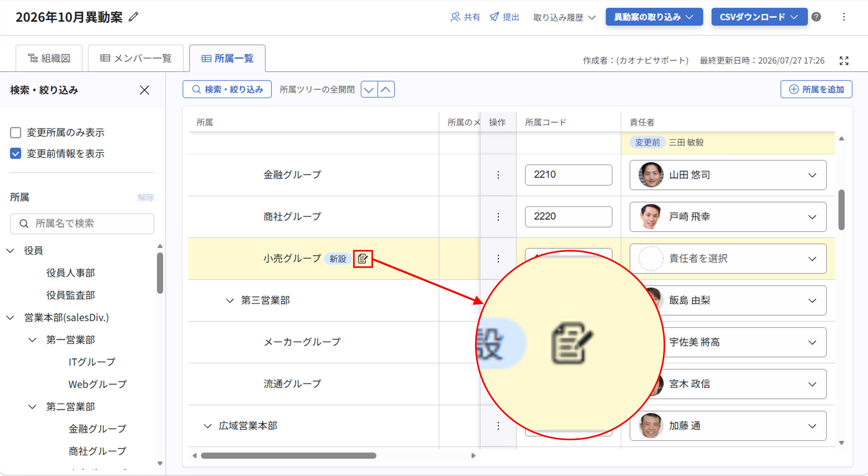
Task: Click the memo edit icon beside 小売グループ
Action: pyautogui.click(x=363, y=259)
